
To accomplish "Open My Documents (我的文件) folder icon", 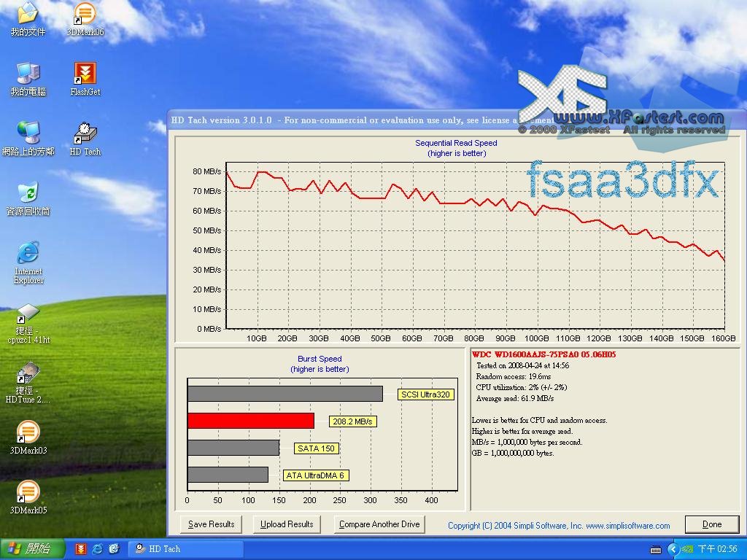I will 28,15.
